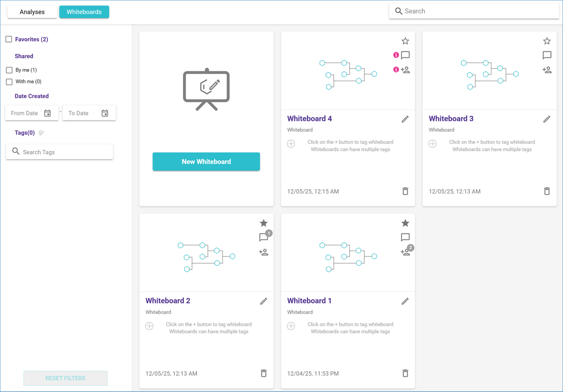Rename Whiteboard 3 using its pencil icon
The height and width of the screenshot is (392, 563).
pos(547,119)
